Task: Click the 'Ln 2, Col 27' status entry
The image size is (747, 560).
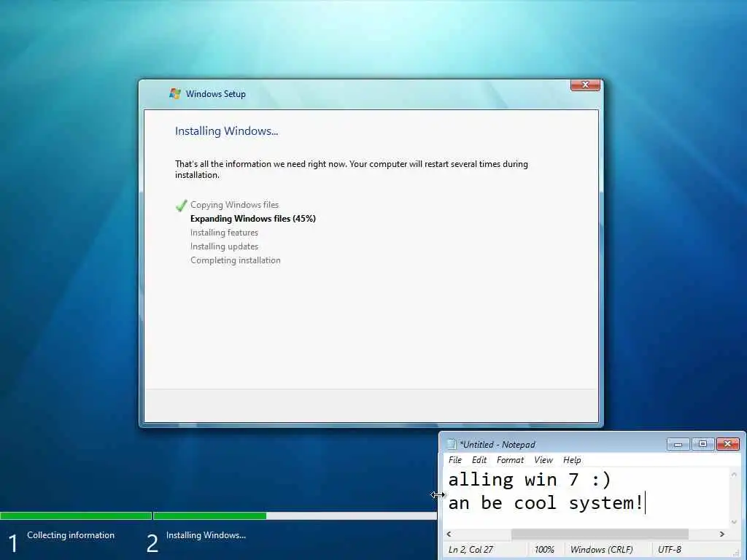Action: pyautogui.click(x=471, y=550)
